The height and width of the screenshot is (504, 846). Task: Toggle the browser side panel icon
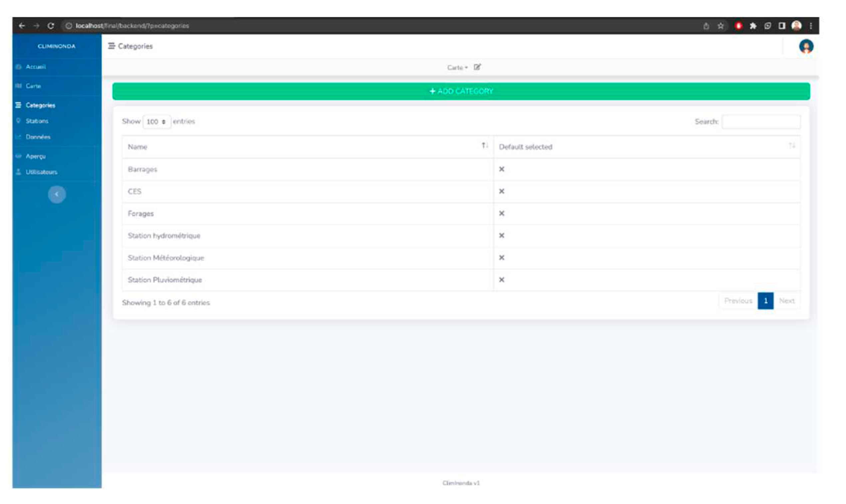[x=782, y=26]
